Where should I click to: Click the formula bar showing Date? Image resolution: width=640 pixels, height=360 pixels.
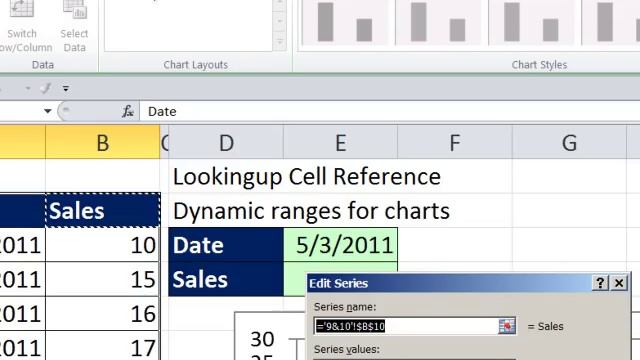coord(390,111)
